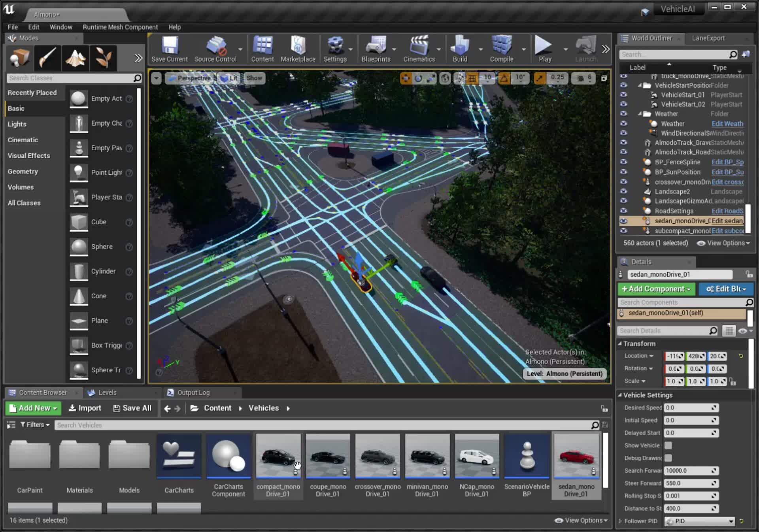Switch to the Levels tab

coord(108,392)
